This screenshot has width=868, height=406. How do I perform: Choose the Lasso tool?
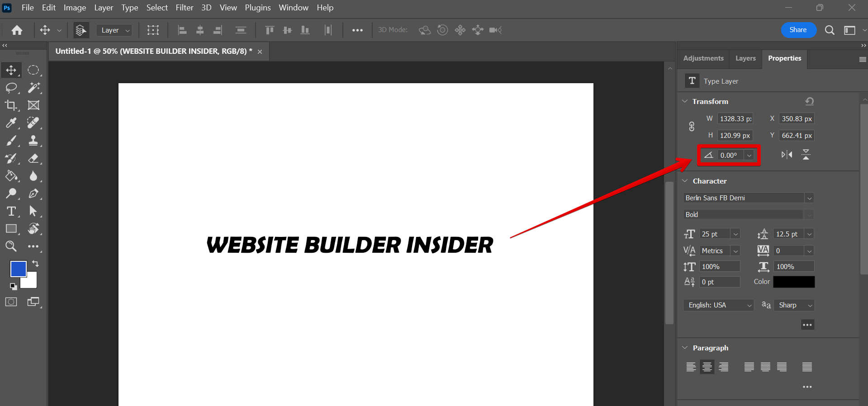click(11, 88)
